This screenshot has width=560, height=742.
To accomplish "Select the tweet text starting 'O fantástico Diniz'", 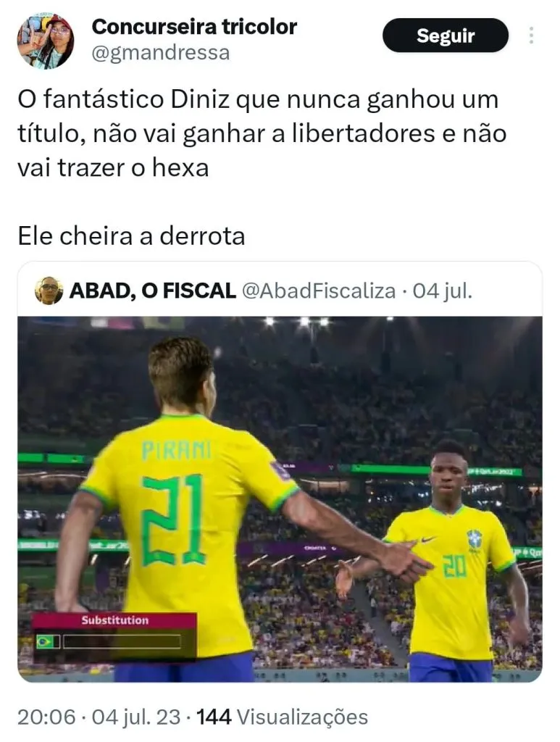I will tap(262, 134).
